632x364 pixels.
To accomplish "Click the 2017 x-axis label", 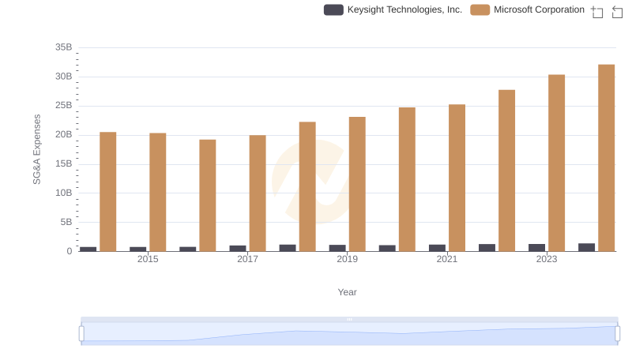I will (247, 259).
